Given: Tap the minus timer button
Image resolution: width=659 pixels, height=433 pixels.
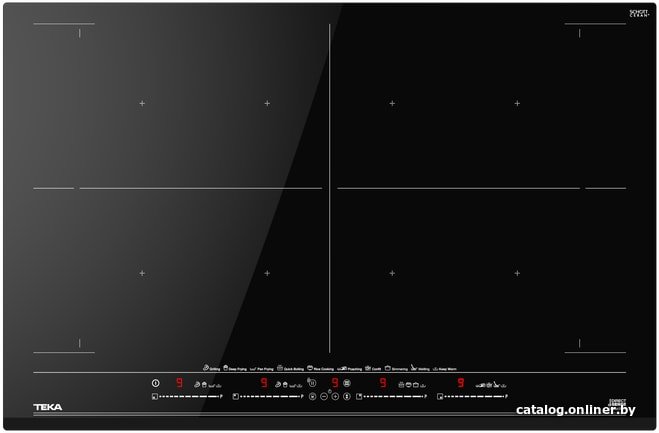Looking at the screenshot, I should (x=324, y=396).
